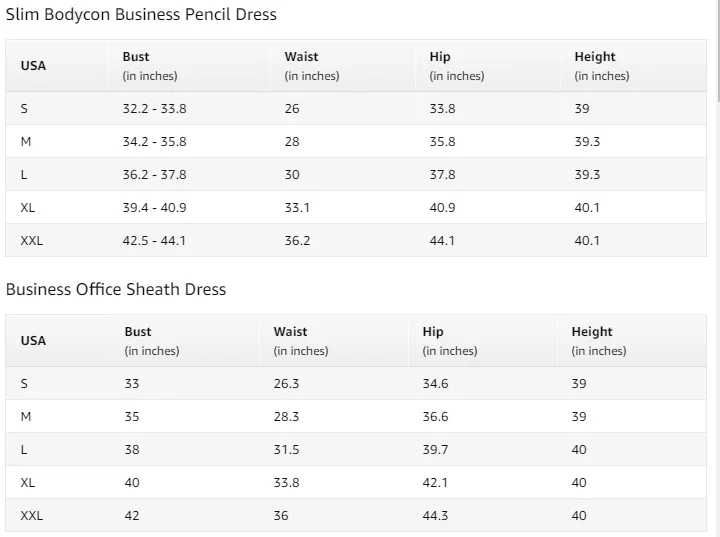Click the 39.4 - 40.9 bust range
Screen dimensions: 720x537
154,208
